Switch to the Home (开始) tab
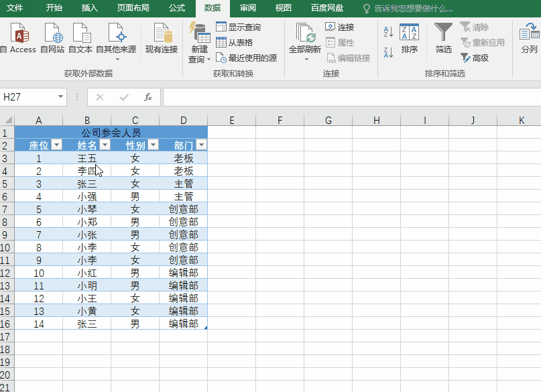The height and width of the screenshot is (392, 541). tap(54, 8)
